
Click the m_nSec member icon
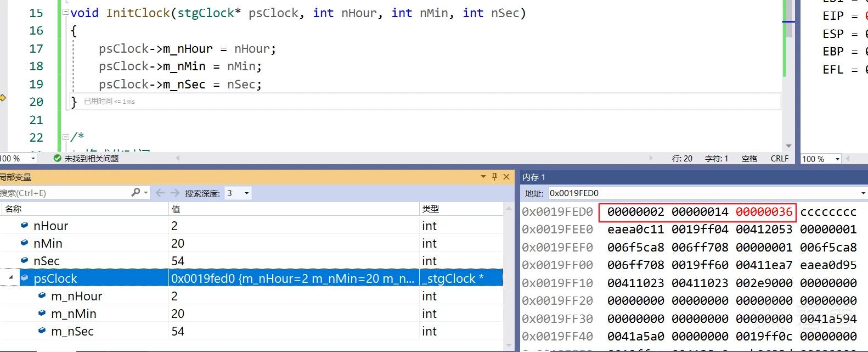point(42,331)
